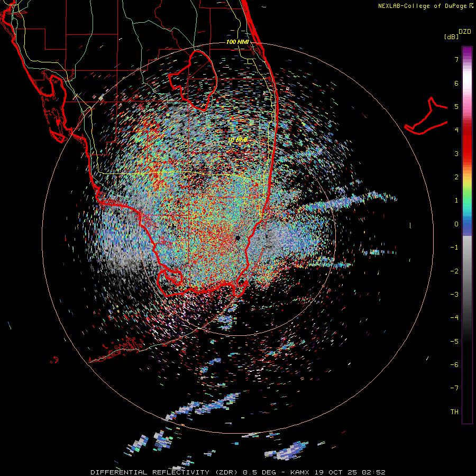This screenshot has height=476, width=476.
Task: Click the -1 value on the color scale
Action: (x=454, y=248)
